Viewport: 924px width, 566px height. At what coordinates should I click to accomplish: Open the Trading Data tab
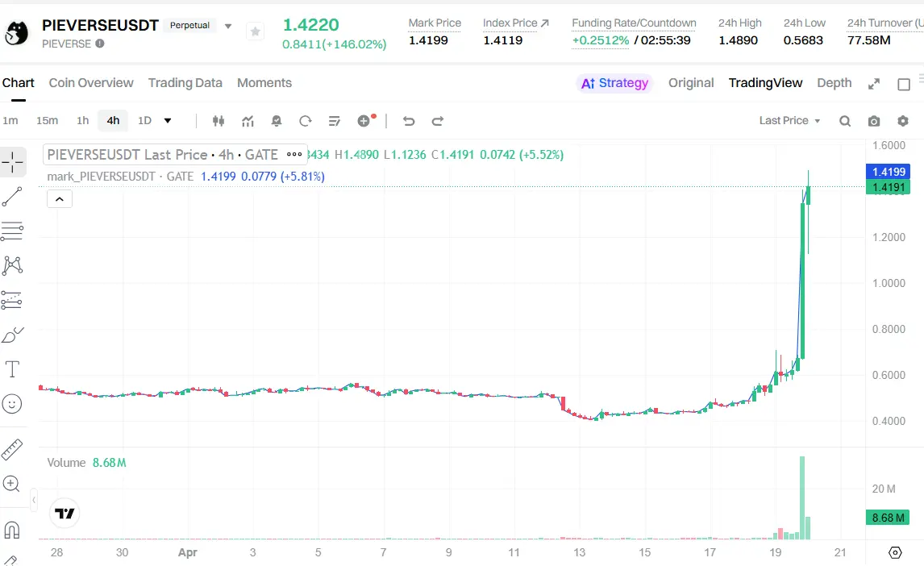click(x=185, y=83)
